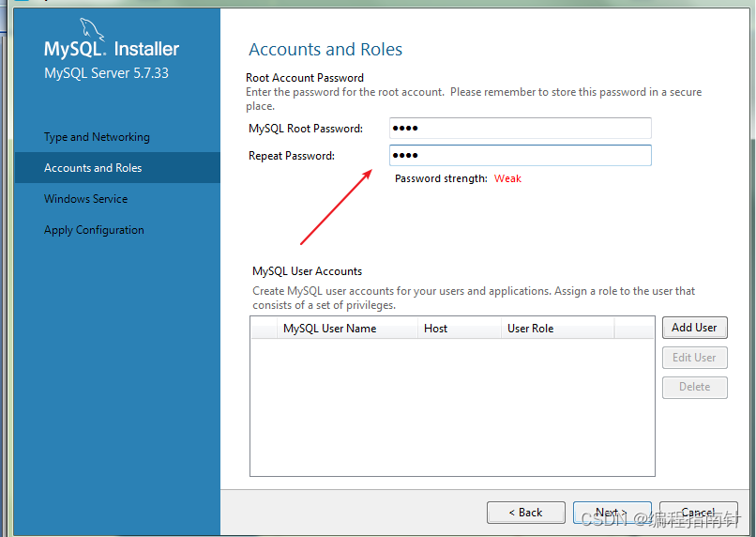Screen dimensions: 756x537
Task: Click the Weak password strength text
Action: 507,178
